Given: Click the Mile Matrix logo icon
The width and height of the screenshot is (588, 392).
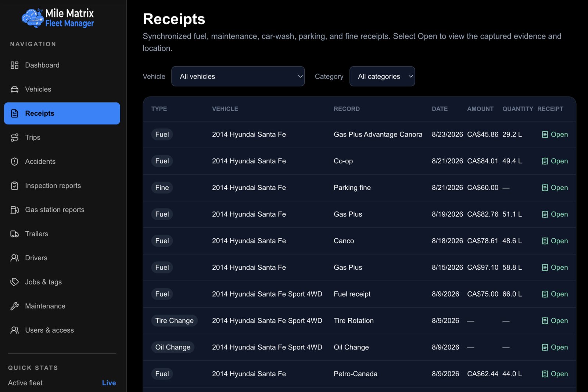Looking at the screenshot, I should pyautogui.click(x=33, y=18).
